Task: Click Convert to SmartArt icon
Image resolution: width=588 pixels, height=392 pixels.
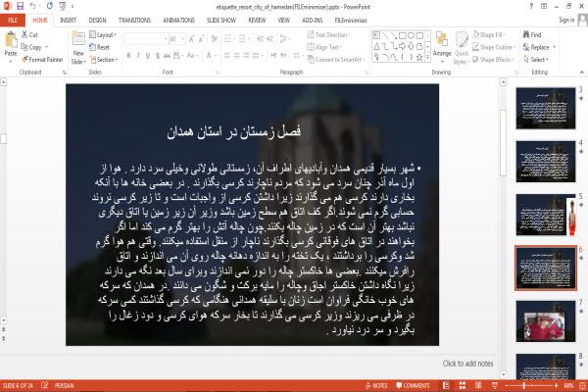Action: point(311,59)
